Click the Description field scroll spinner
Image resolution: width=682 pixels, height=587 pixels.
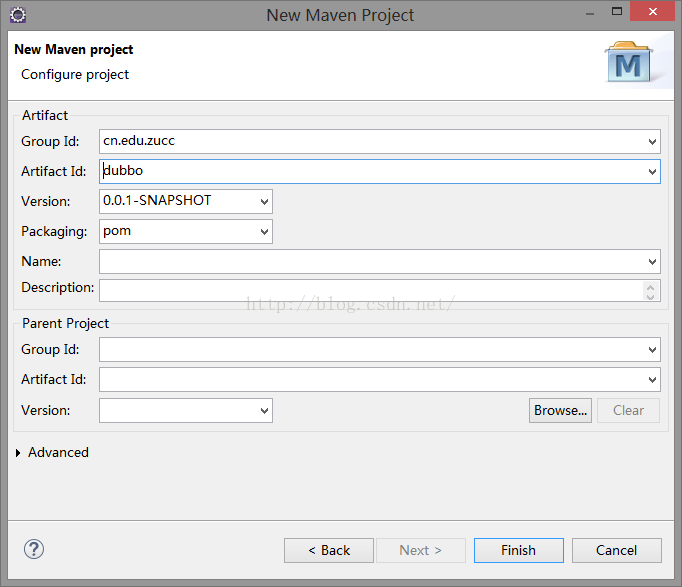pos(651,291)
